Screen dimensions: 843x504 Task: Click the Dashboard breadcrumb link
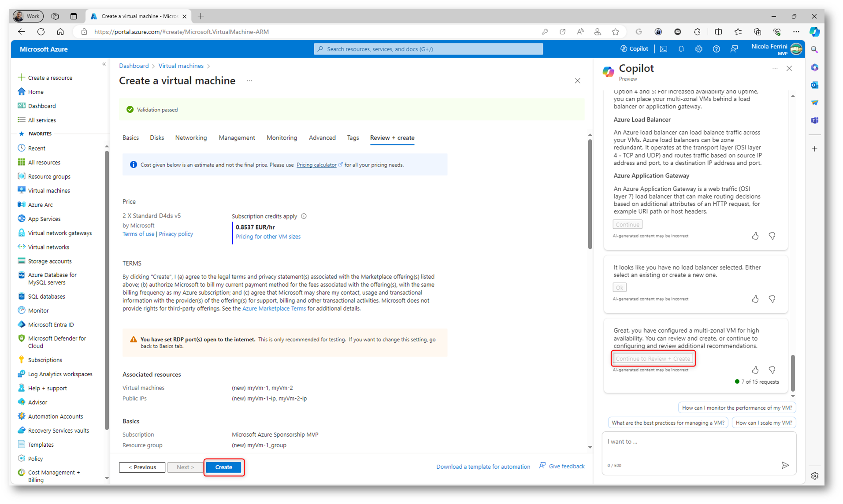(134, 66)
